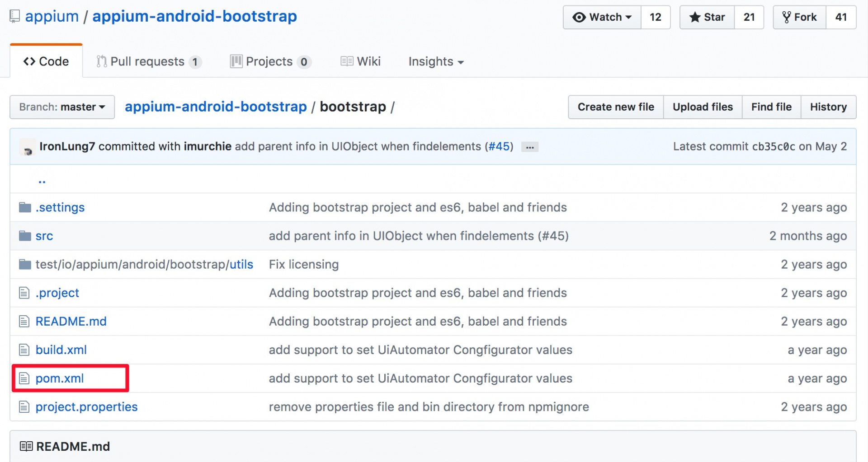Click the repository book icon
868x462 pixels.
14,16
